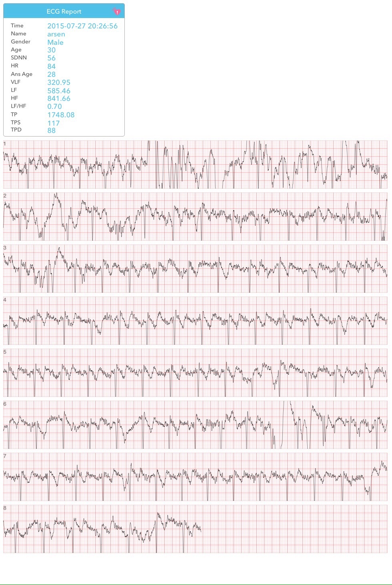Screen dimensions: 392x585
Task: Open ECG strip number 6
Action: pos(195,425)
